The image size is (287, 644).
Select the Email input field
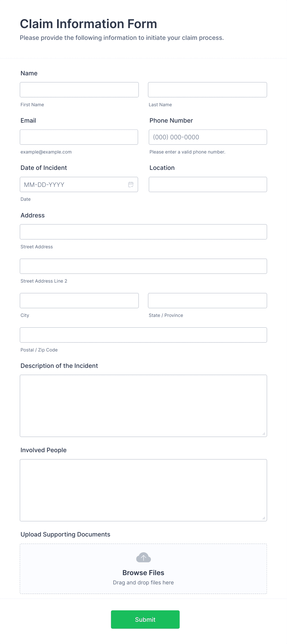click(x=79, y=137)
